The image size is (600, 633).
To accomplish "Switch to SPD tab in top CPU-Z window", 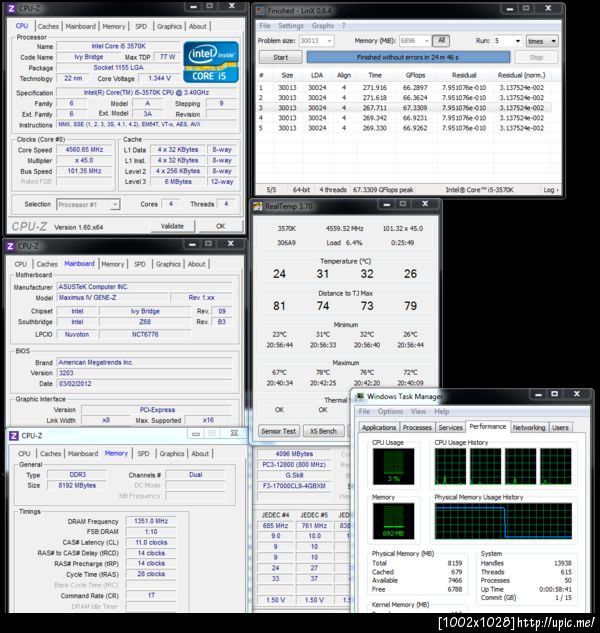I will click(x=141, y=26).
